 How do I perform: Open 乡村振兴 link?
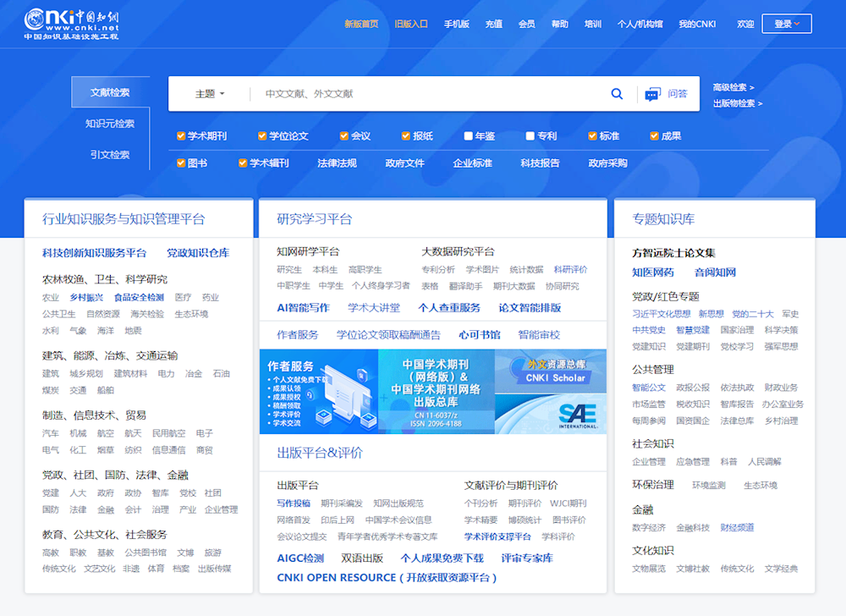[x=86, y=297]
